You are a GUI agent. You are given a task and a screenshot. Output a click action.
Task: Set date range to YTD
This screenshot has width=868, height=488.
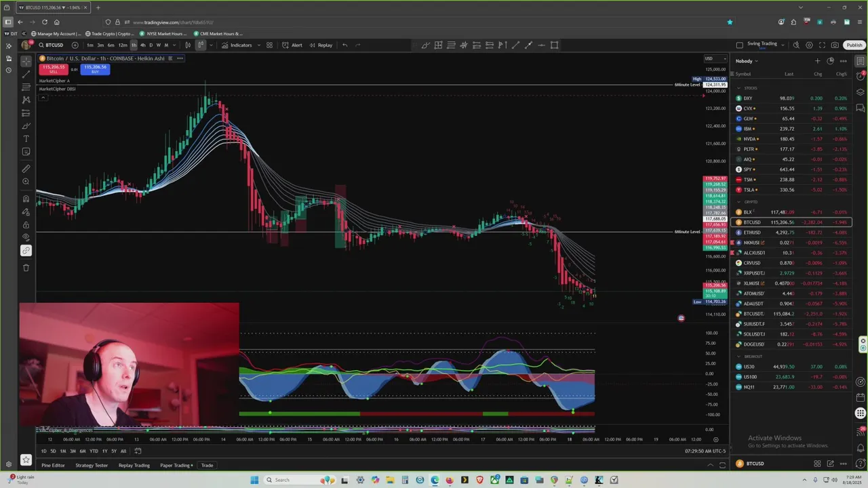(94, 451)
